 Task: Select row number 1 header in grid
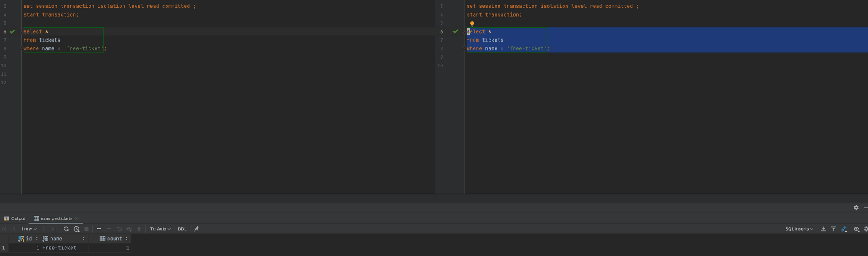click(4, 248)
